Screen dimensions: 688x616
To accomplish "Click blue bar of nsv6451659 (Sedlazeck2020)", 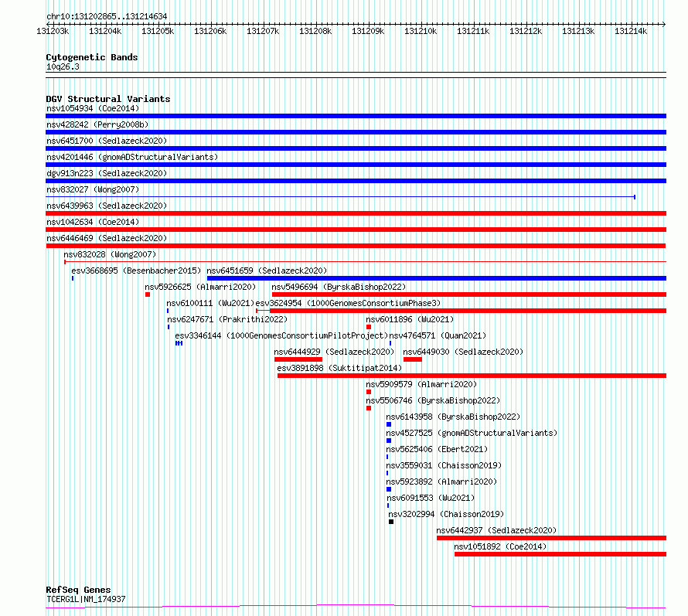I will point(437,278).
